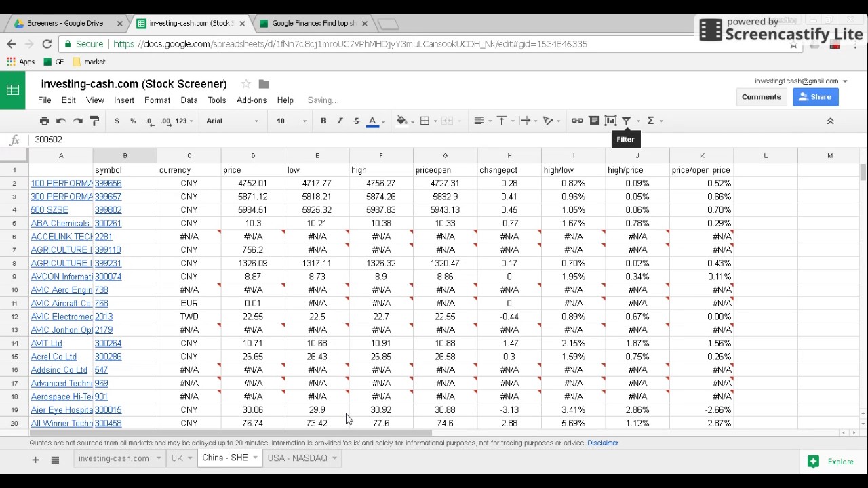Show the all sheets list

55,460
